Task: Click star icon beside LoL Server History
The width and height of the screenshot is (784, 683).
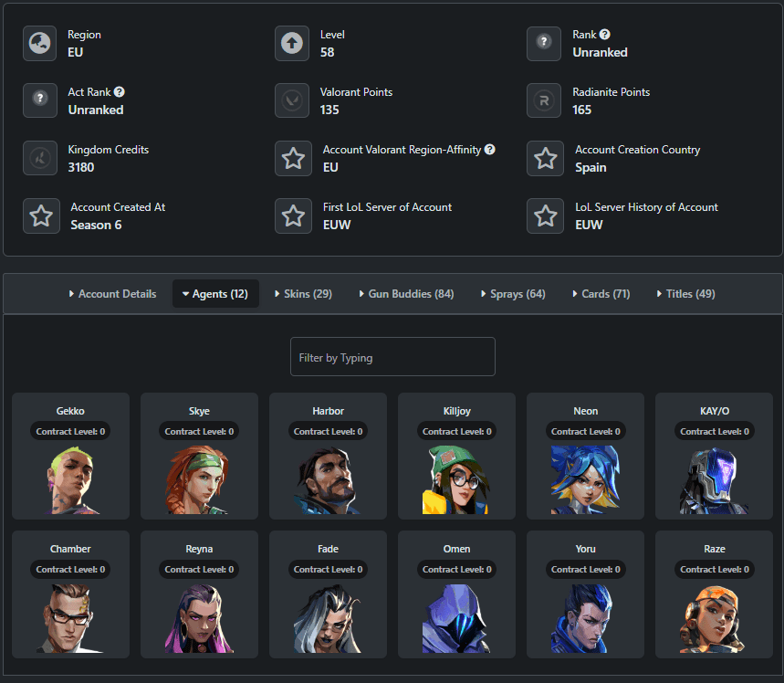Action: click(x=545, y=215)
